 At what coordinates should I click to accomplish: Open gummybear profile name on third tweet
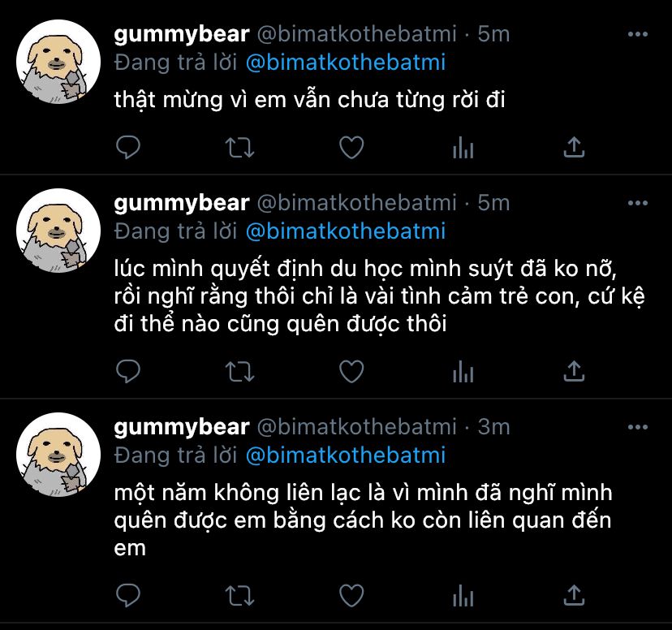[x=182, y=427]
